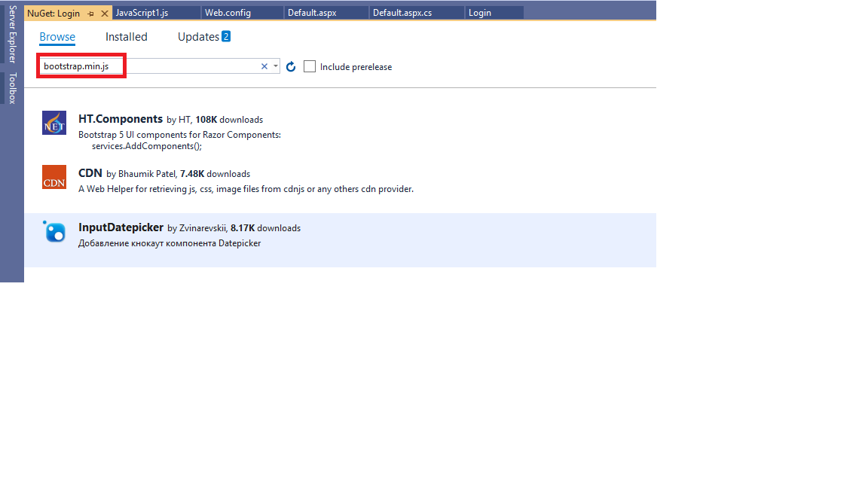Enable Include prerelease checkbox
Image resolution: width=868 pixels, height=488 pixels.
310,66
